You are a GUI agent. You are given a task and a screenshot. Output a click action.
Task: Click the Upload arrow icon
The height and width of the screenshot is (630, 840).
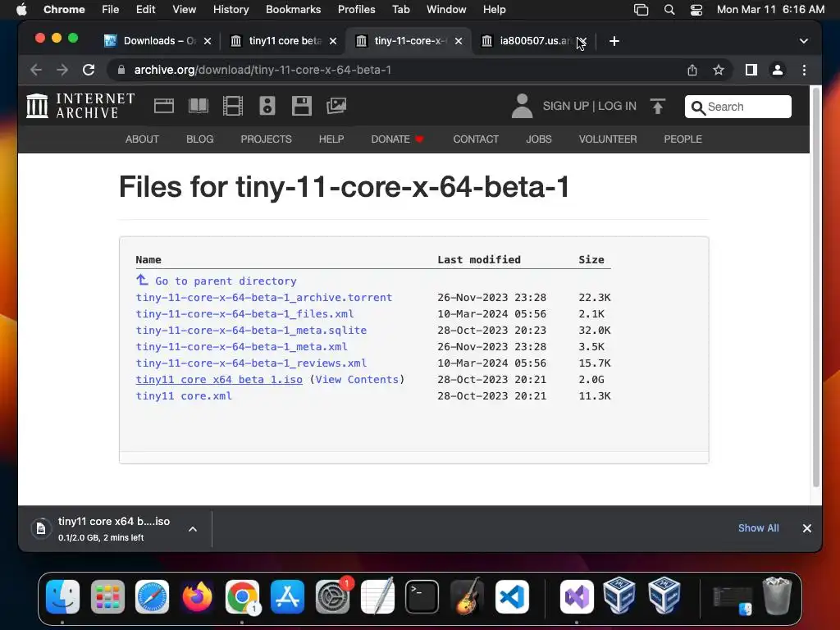click(x=657, y=106)
